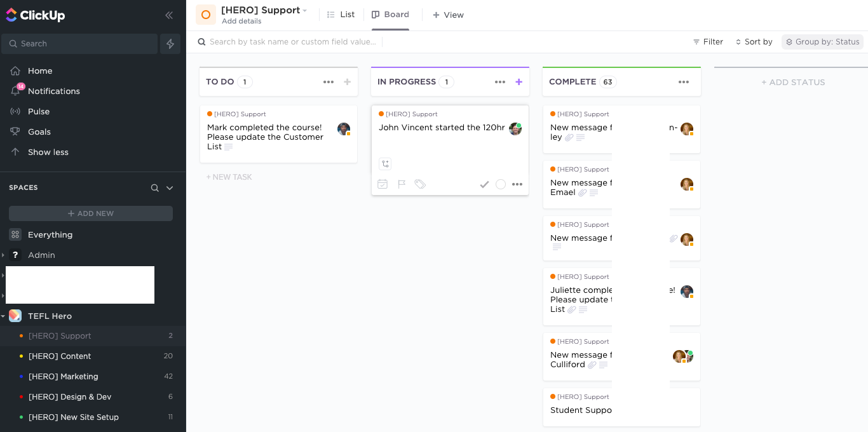868x432 pixels.
Task: Open quick actions lightning bolt button
Action: 170,44
